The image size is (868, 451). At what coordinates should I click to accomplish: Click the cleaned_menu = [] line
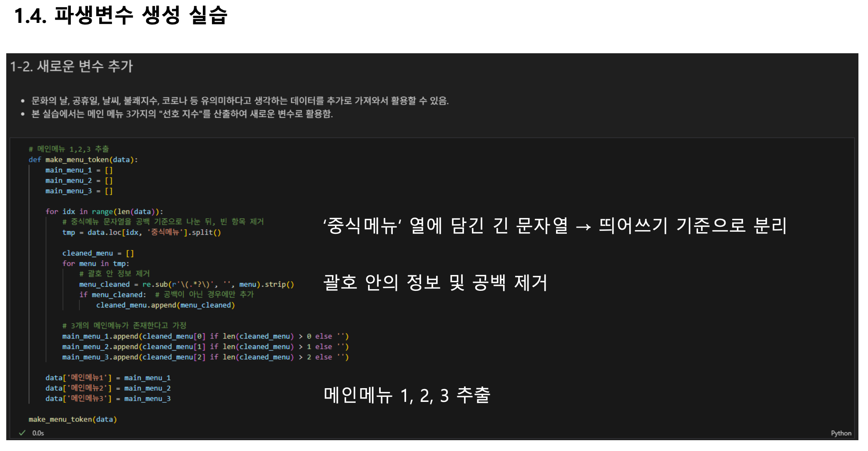pos(98,253)
